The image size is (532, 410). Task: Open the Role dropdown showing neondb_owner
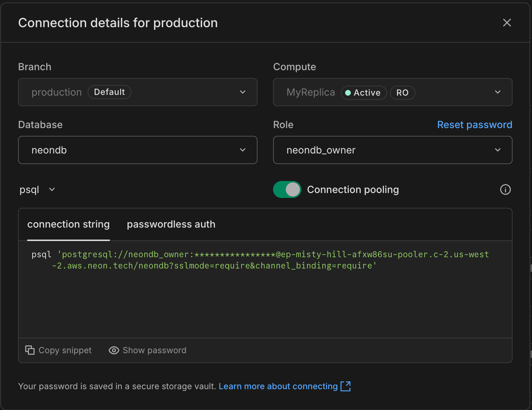click(x=498, y=150)
